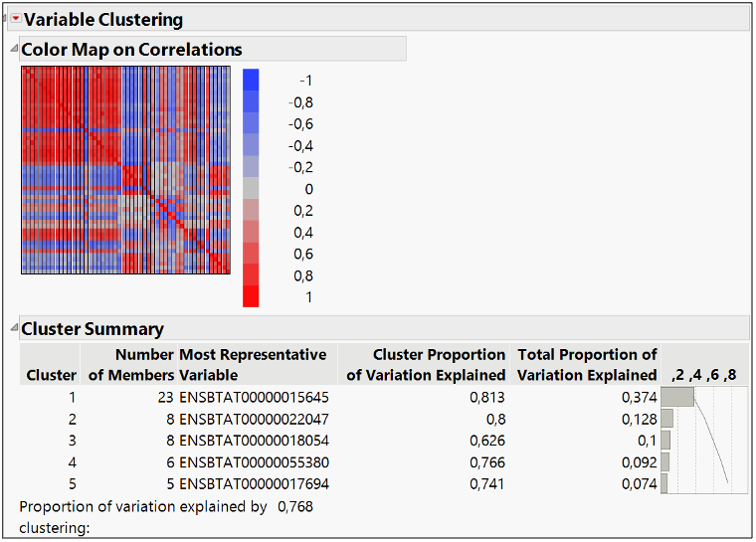Click the cluster 1 bar in the chart
This screenshot has width=756, height=542.
pyautogui.click(x=676, y=397)
